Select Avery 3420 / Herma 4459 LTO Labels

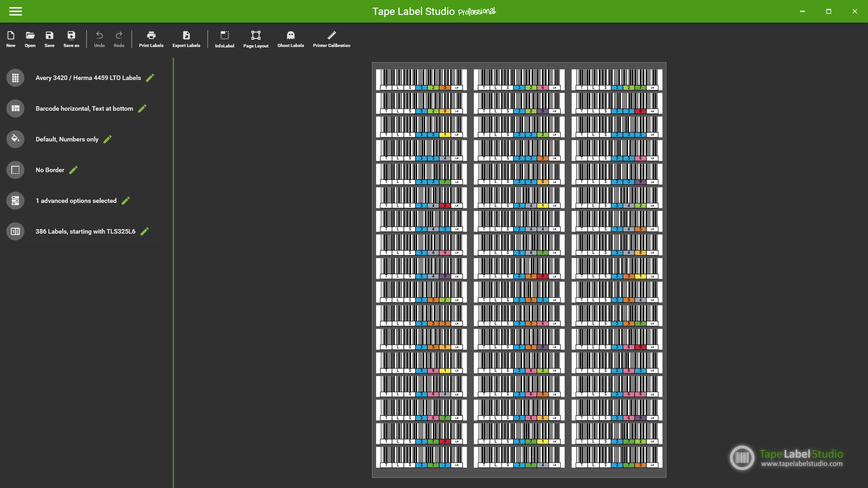pyautogui.click(x=88, y=78)
